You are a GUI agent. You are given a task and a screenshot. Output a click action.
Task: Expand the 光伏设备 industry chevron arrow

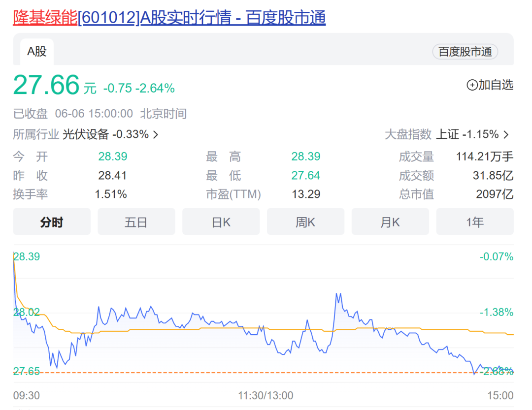click(156, 134)
